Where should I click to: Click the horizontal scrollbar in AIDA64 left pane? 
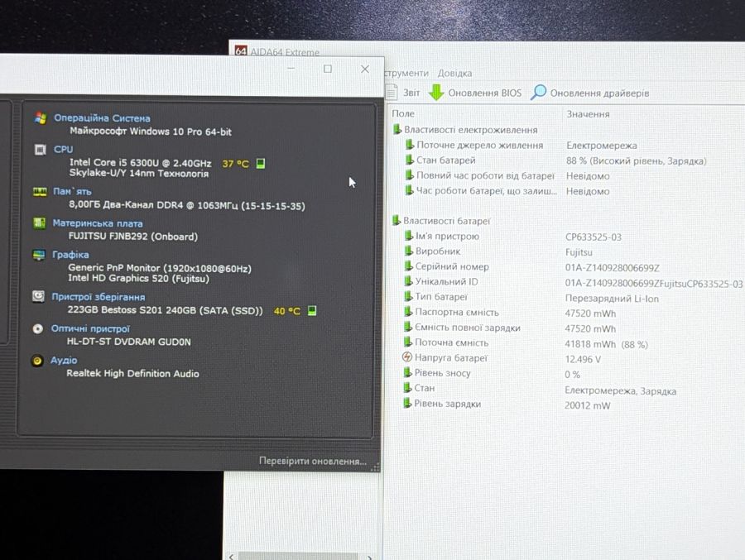pos(298,556)
